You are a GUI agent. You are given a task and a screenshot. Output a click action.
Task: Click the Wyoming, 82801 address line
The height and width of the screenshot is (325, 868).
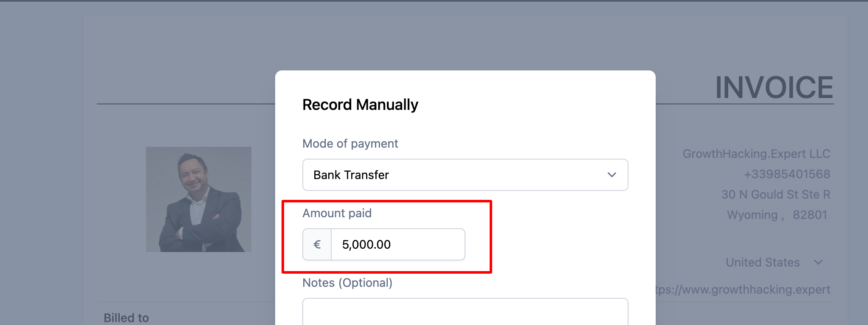pyautogui.click(x=777, y=215)
